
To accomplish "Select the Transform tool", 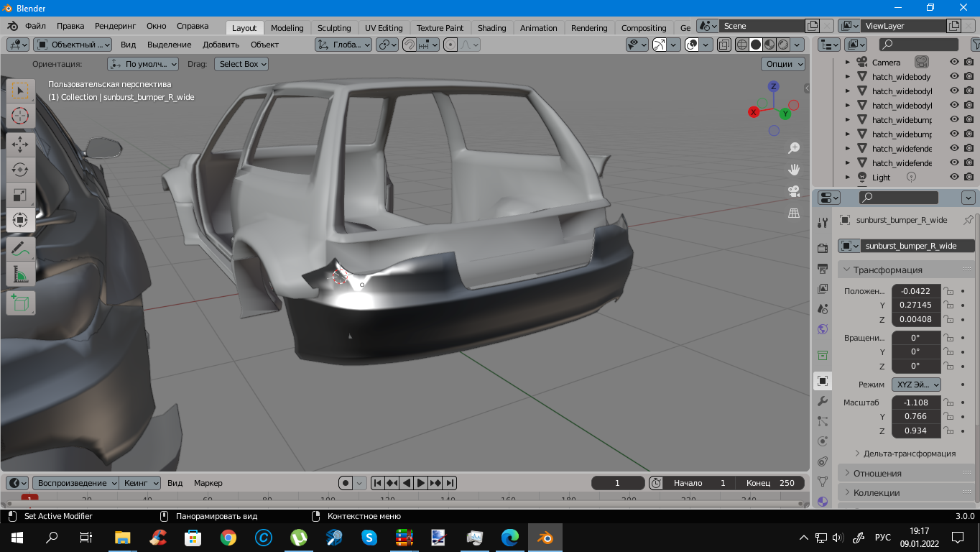I will tap(20, 219).
